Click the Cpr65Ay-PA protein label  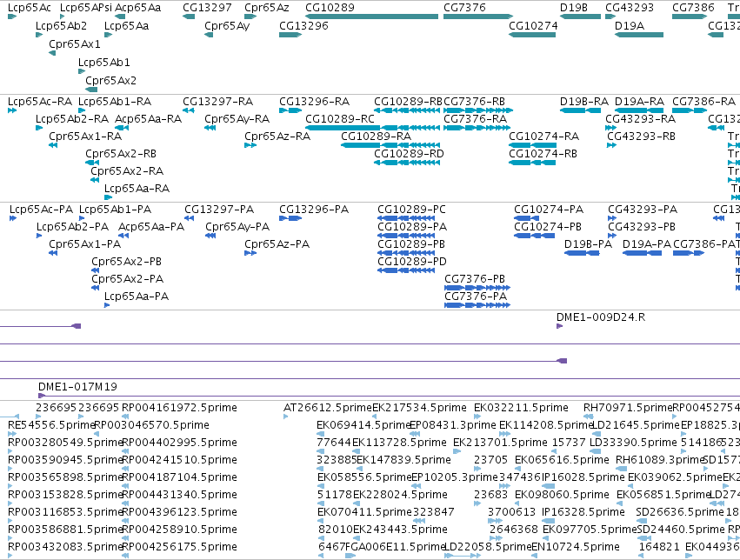pos(237,226)
